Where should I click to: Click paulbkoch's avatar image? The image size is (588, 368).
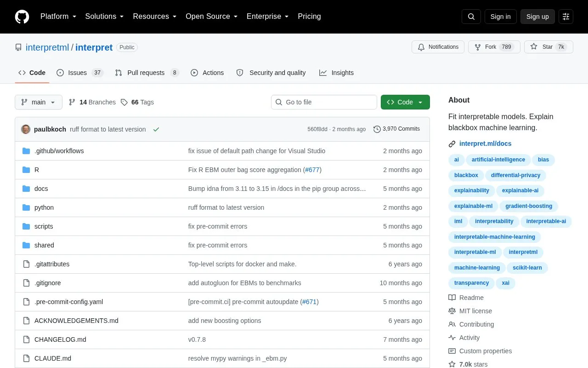pos(26,129)
